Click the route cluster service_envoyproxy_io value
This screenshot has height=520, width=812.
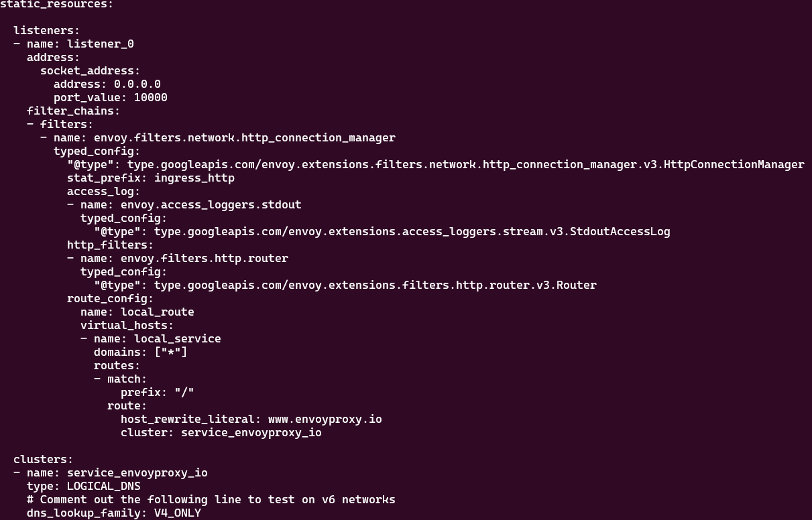click(x=251, y=432)
